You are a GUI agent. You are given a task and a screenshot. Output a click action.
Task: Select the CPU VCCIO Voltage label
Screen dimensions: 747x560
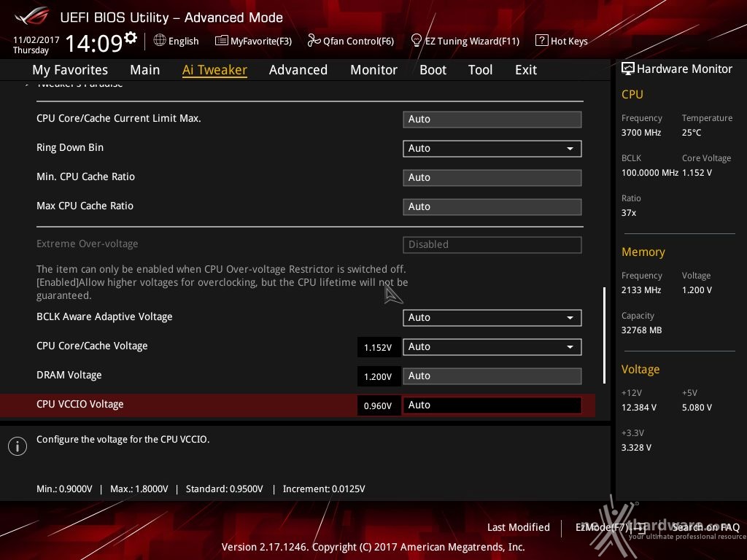point(80,404)
